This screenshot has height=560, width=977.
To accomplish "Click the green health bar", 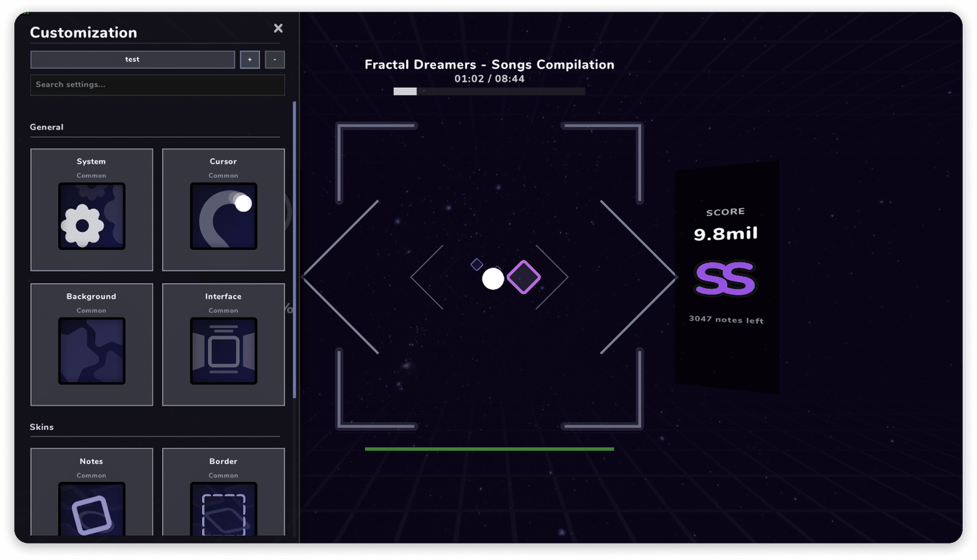I will [x=489, y=449].
